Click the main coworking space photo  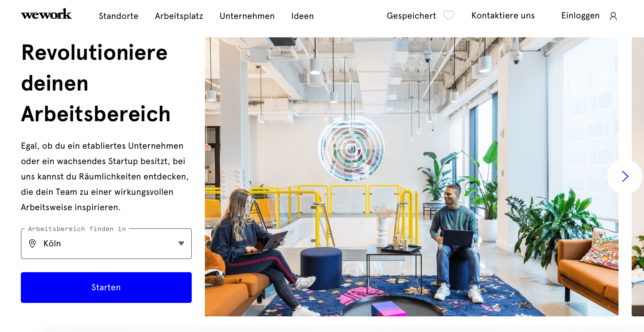tap(411, 177)
